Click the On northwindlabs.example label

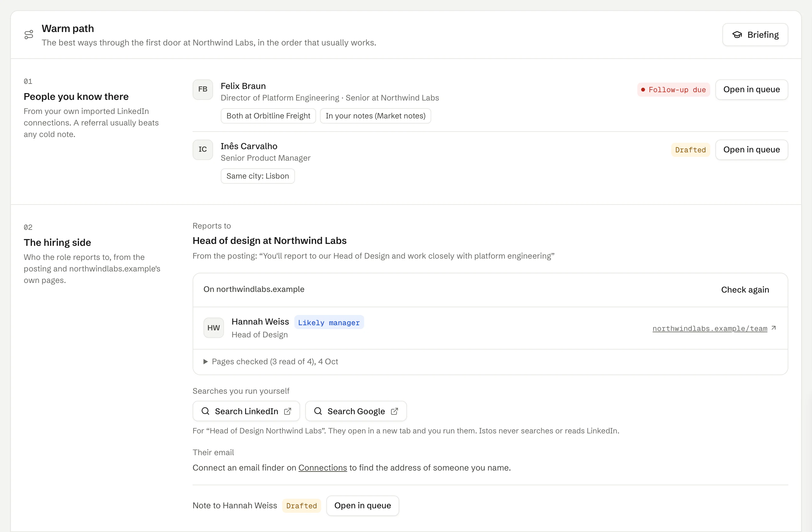point(253,289)
